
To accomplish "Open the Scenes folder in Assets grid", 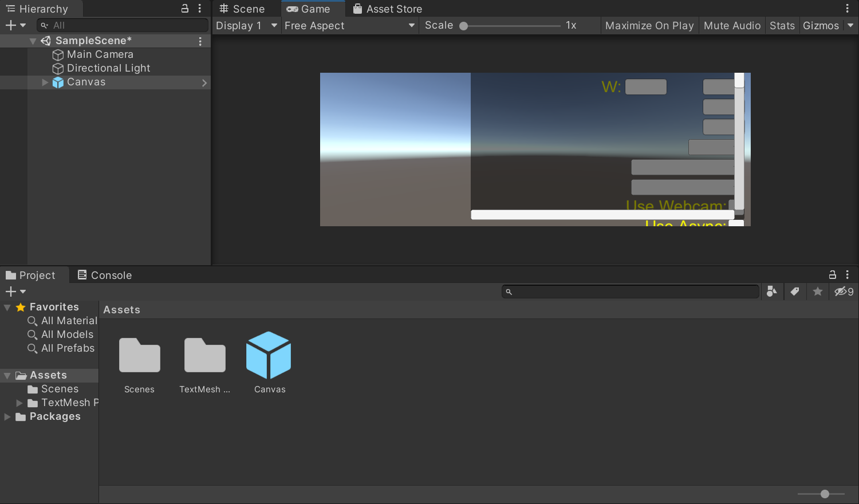I will pos(139,355).
